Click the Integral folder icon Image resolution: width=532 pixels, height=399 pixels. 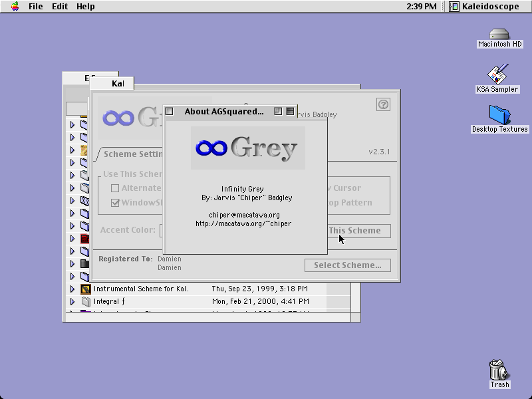[x=86, y=302]
